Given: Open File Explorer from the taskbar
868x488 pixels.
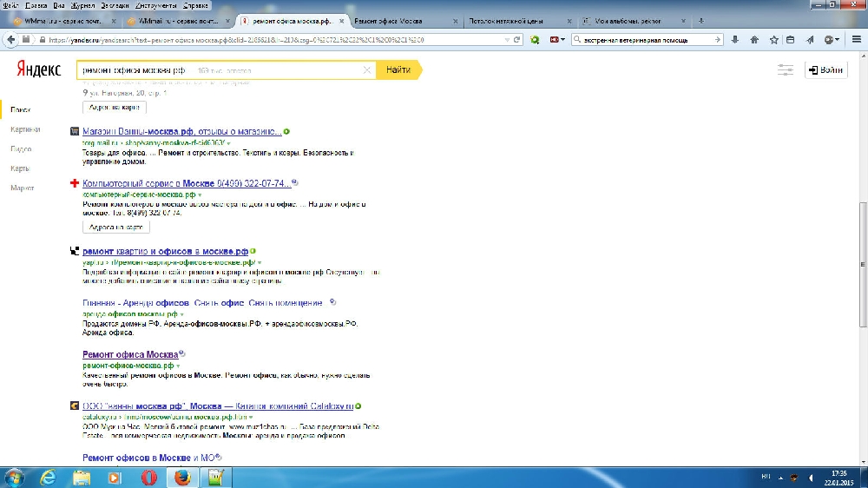Looking at the screenshot, I should click(x=82, y=478).
